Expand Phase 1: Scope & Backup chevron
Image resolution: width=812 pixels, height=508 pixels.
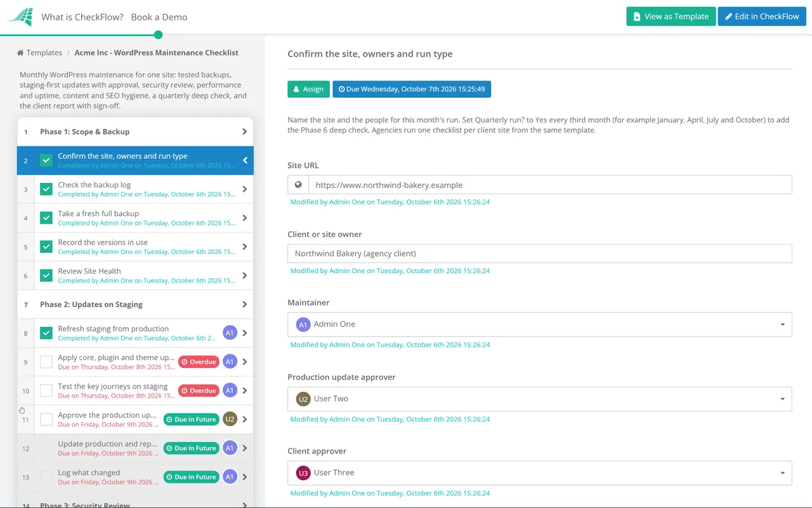[245, 131]
